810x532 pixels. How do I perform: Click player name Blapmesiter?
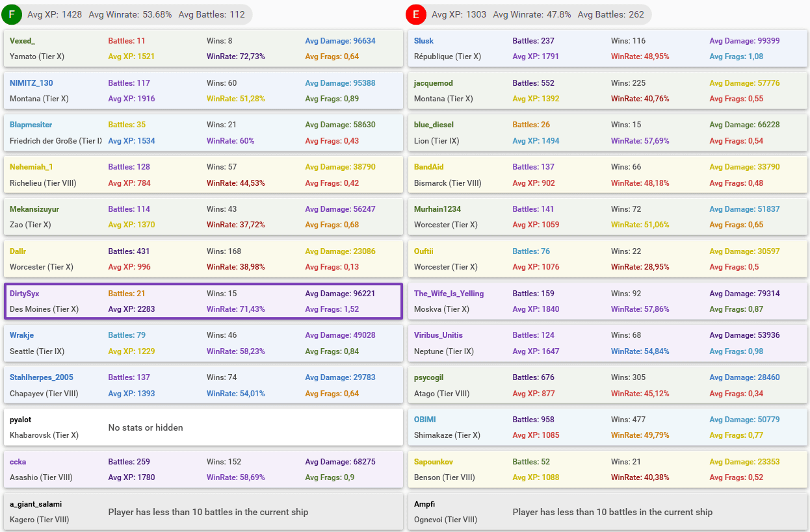pyautogui.click(x=31, y=125)
